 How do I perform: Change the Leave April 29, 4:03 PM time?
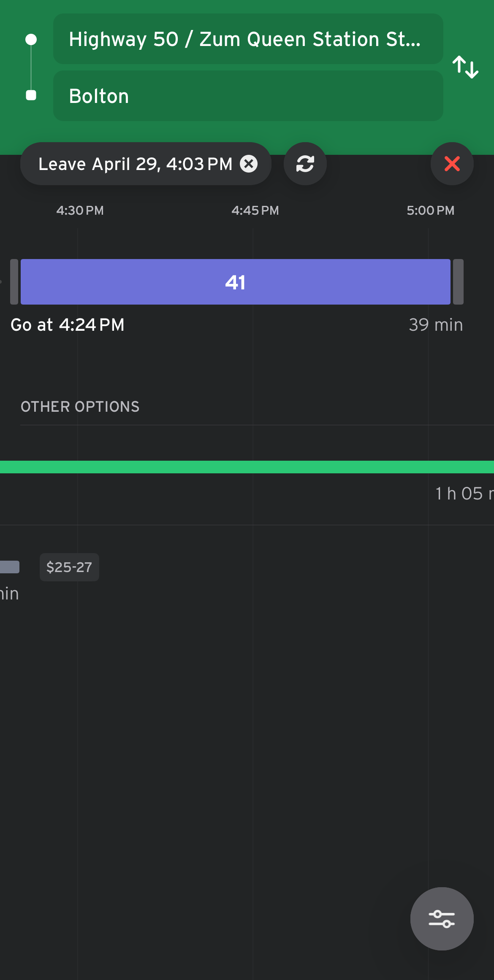click(x=135, y=164)
